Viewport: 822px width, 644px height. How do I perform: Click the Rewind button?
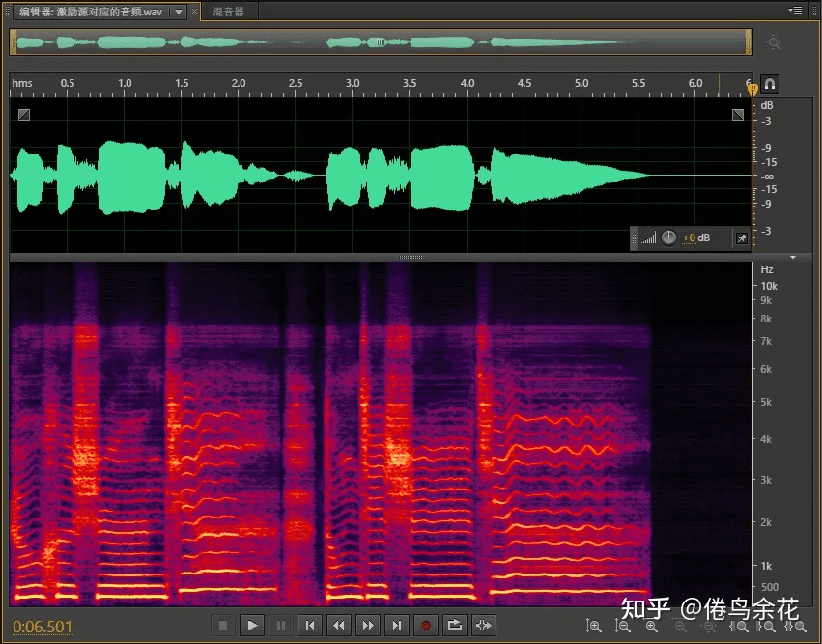coord(339,625)
